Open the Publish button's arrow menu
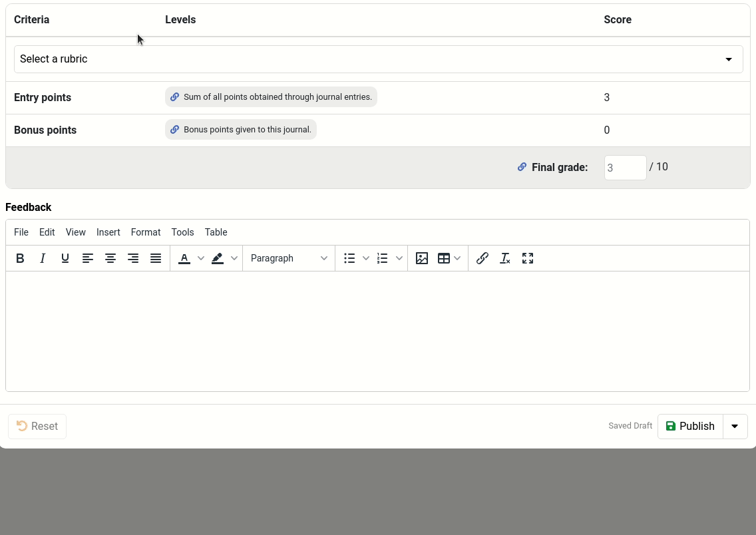 735,427
